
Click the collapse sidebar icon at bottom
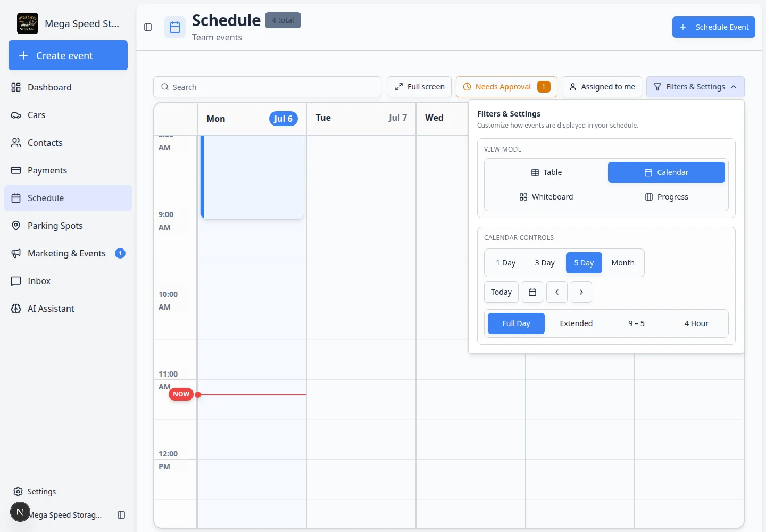coord(121,515)
